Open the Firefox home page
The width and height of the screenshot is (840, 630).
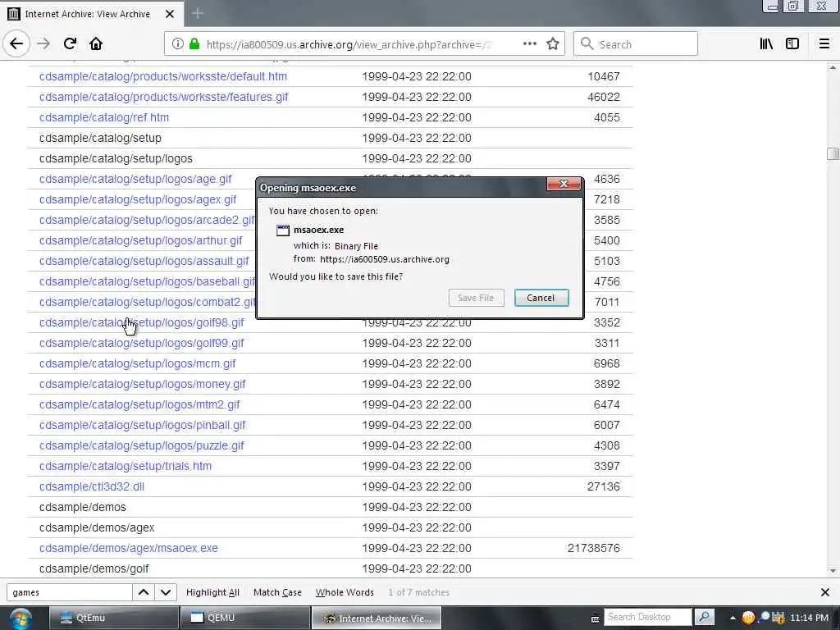pyautogui.click(x=96, y=44)
